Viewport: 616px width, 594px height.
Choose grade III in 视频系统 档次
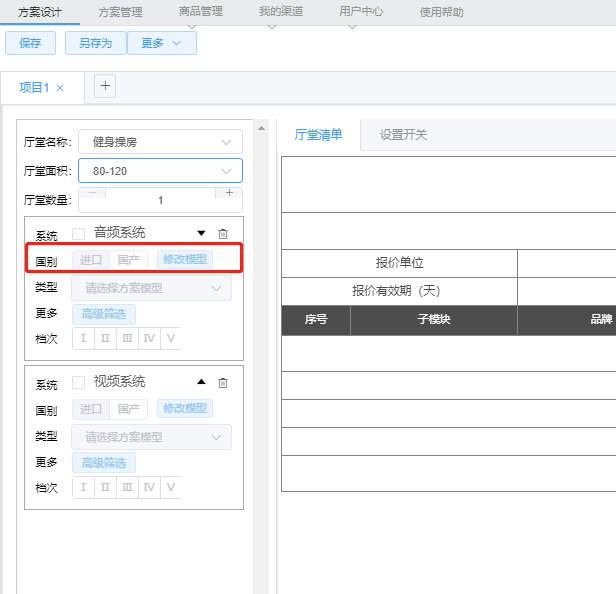(x=127, y=488)
